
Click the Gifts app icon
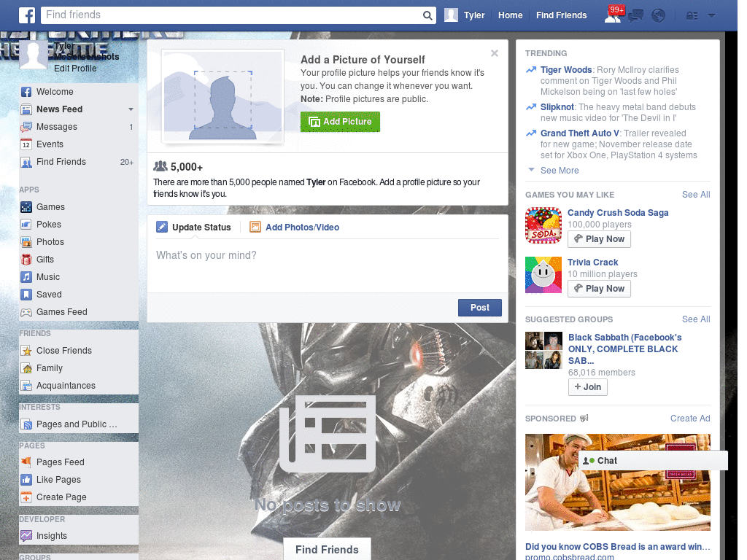click(26, 260)
